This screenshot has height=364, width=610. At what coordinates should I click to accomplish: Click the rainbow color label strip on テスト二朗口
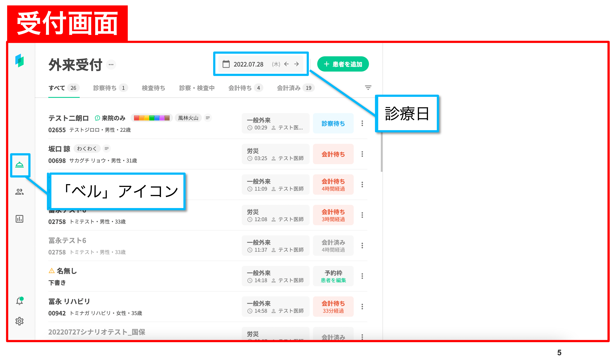click(152, 118)
